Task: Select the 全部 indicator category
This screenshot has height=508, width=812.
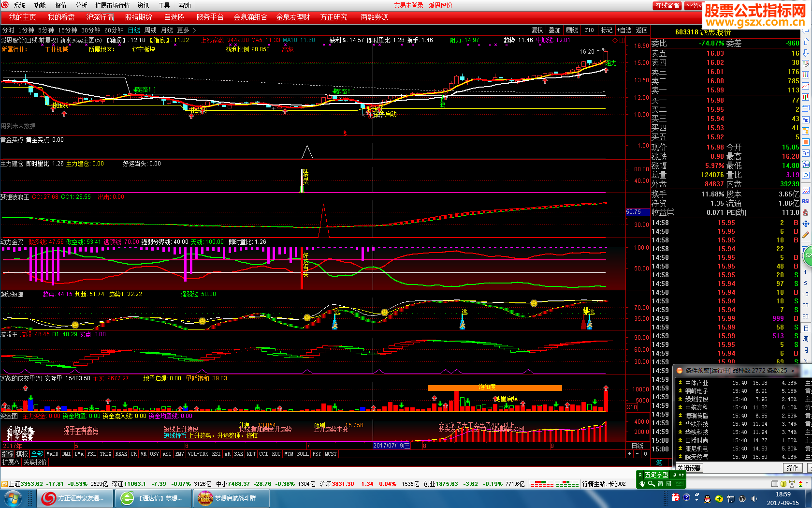Action: [37, 454]
